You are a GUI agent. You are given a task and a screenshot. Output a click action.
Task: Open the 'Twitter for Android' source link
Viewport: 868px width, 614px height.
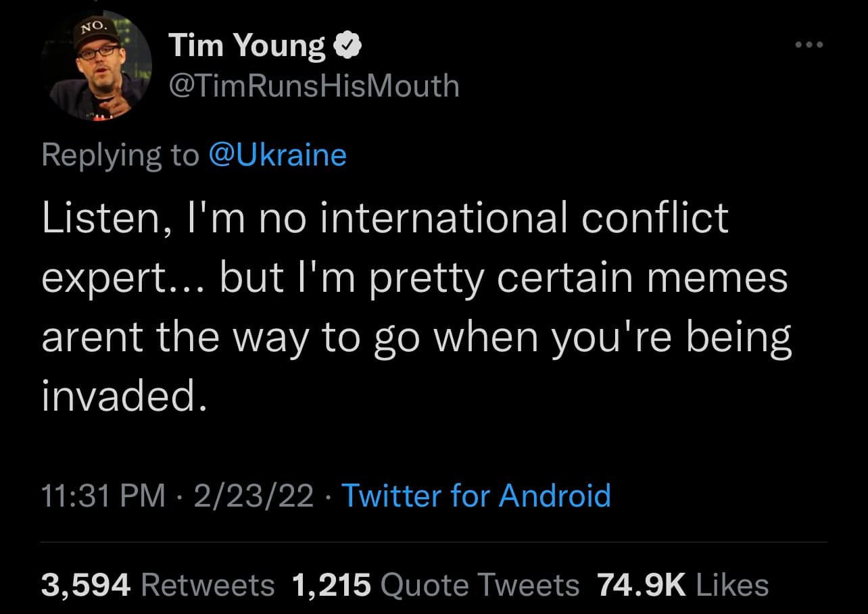coord(476,495)
